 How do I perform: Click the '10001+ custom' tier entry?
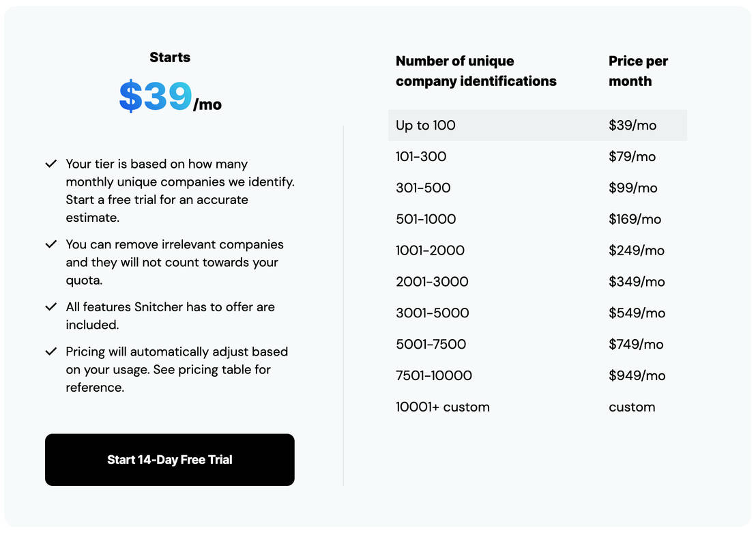coord(442,407)
